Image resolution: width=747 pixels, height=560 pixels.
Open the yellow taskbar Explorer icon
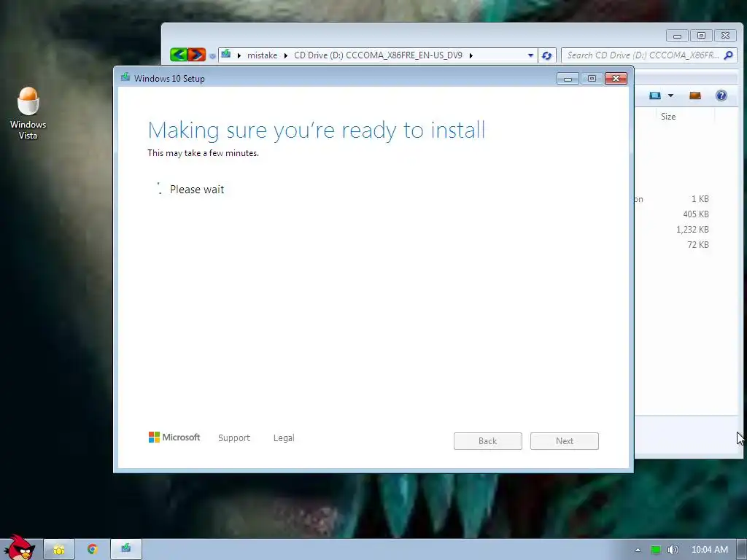pyautogui.click(x=59, y=550)
